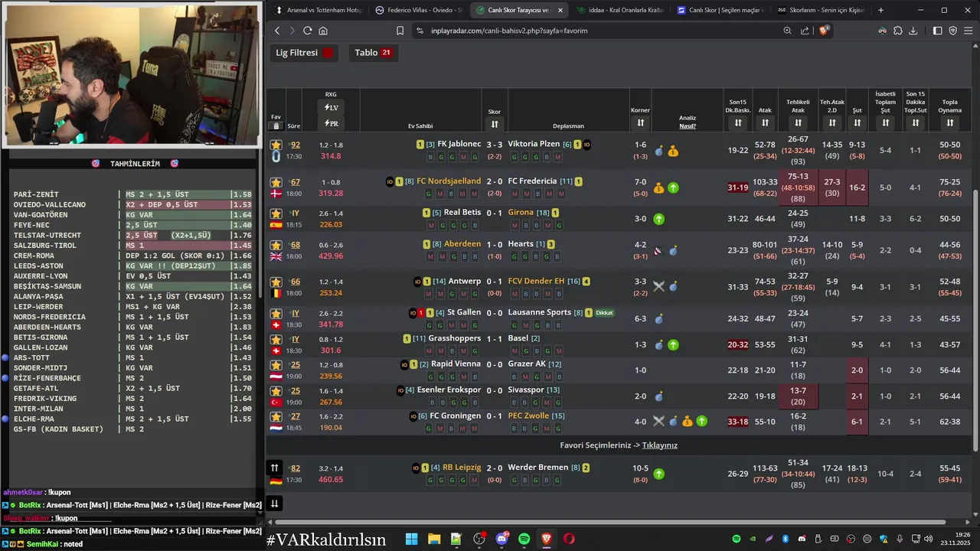Click the green up-arrow icon in Grasshoppers row
980x551 pixels.
pos(673,344)
